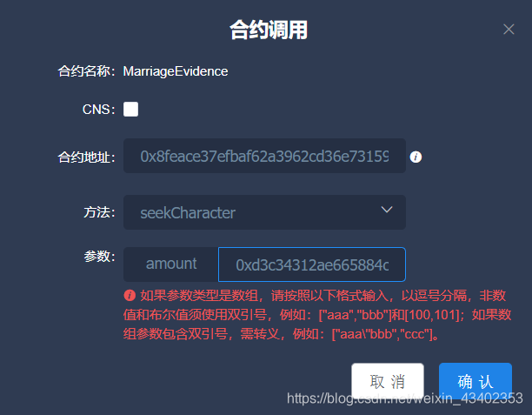Open the seekCharacter method dropdown
The height and width of the screenshot is (415, 532).
[264, 212]
